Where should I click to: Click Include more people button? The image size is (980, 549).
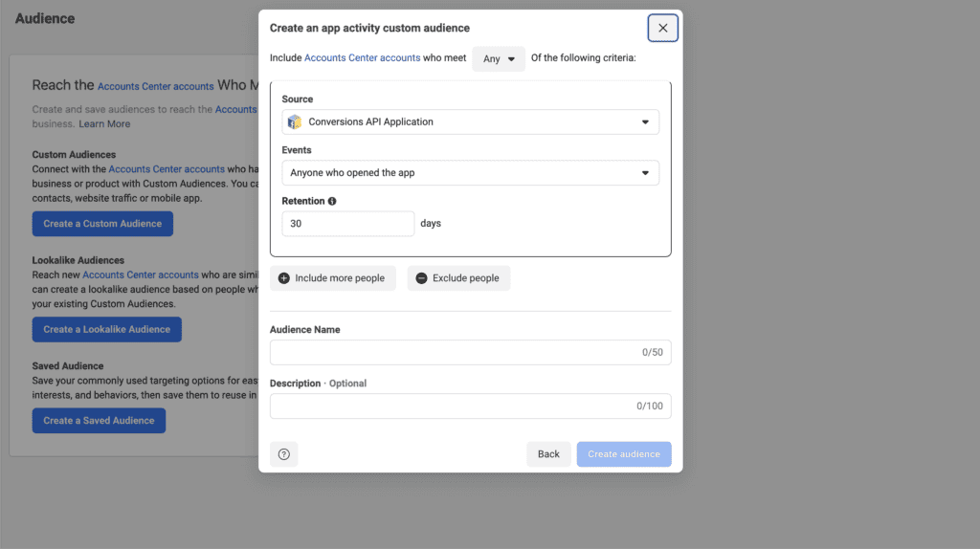click(332, 278)
